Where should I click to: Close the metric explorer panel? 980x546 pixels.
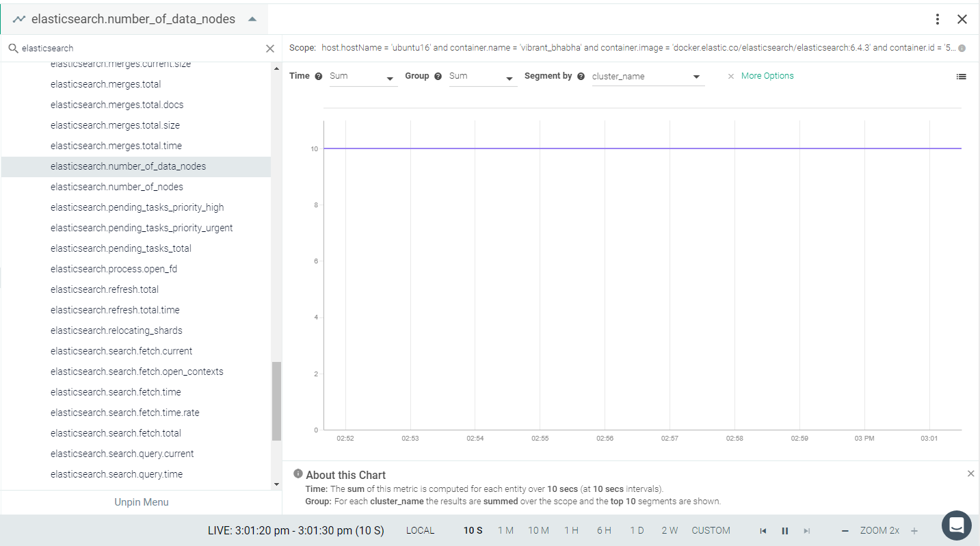[962, 19]
